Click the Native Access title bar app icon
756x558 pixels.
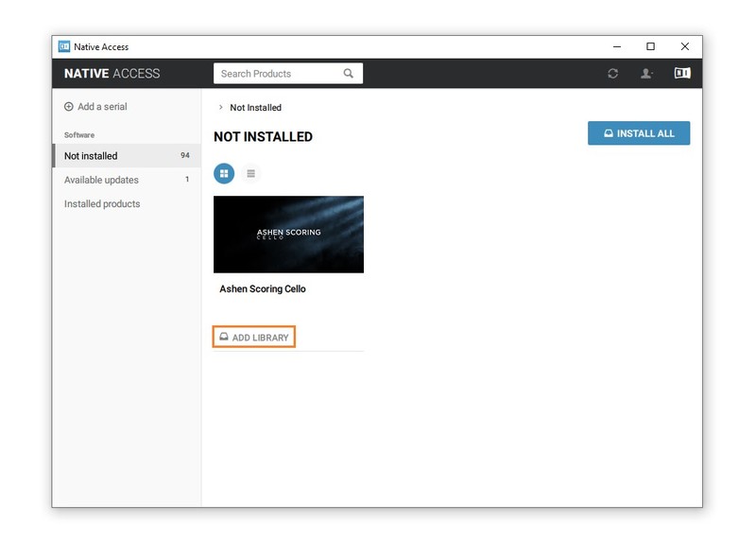coord(64,46)
